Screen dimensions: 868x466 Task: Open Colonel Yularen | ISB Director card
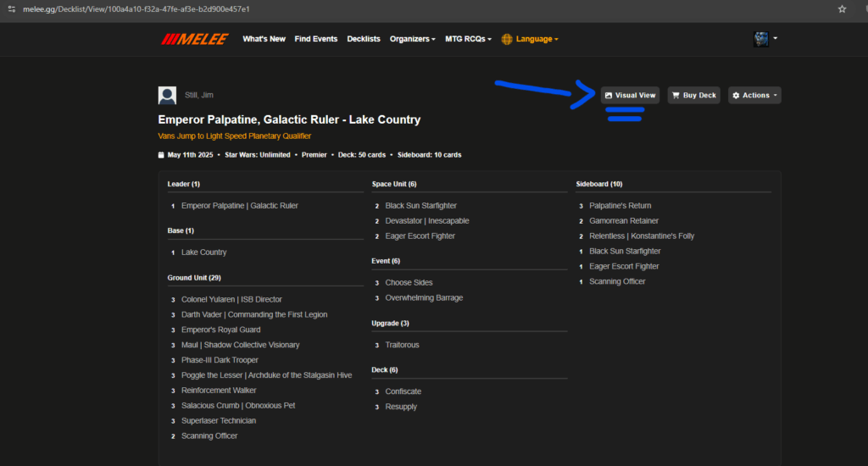click(231, 299)
